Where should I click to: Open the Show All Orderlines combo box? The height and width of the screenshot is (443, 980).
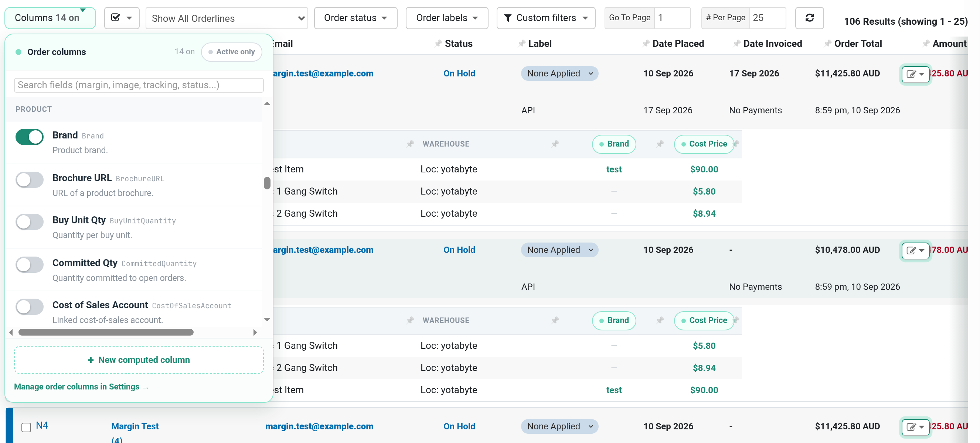227,18
